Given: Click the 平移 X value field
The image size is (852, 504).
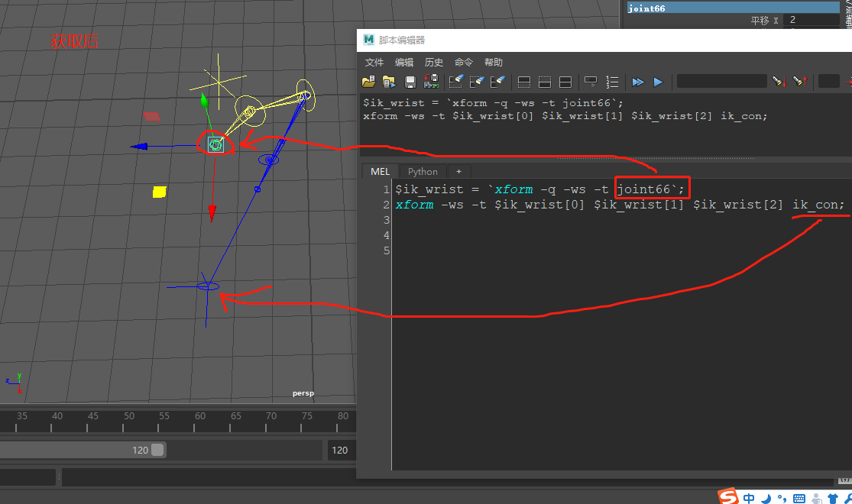Looking at the screenshot, I should click(x=812, y=20).
